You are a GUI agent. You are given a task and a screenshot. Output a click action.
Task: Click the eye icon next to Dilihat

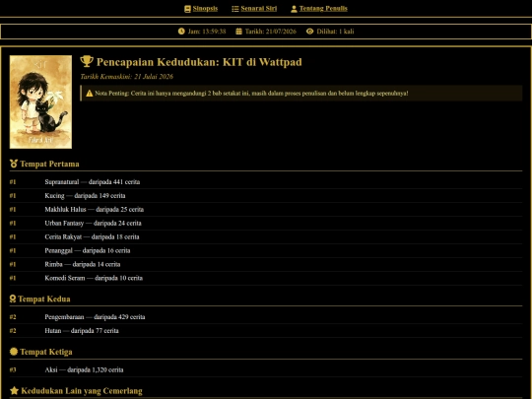coord(309,32)
